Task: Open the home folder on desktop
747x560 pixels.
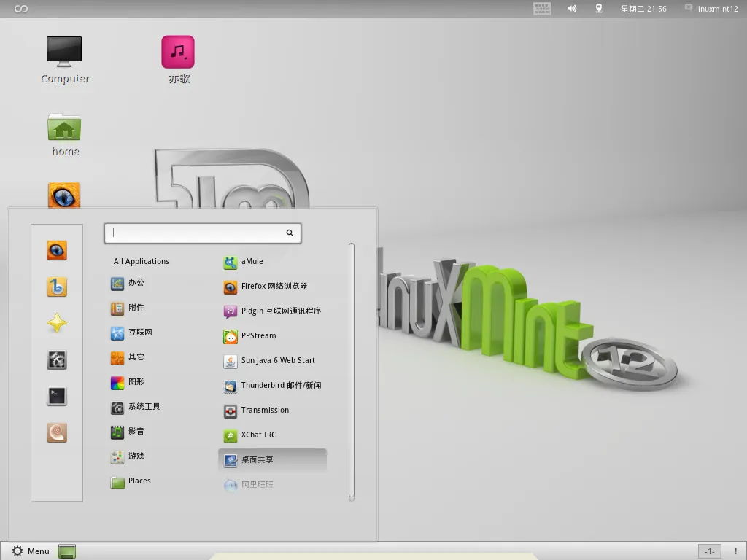Action: [64, 134]
